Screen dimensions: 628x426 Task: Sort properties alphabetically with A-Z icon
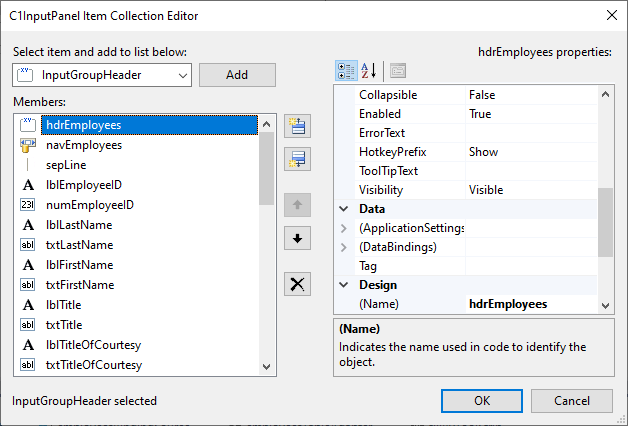pos(368,70)
